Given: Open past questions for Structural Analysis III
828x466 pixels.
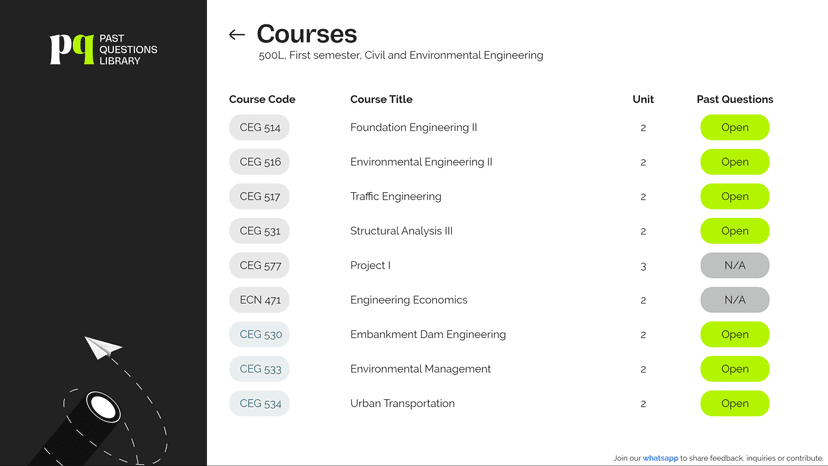Looking at the screenshot, I should [x=735, y=231].
